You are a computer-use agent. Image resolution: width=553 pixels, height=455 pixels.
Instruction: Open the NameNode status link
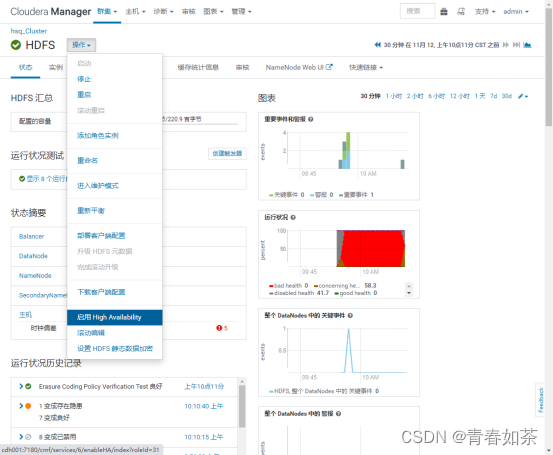click(35, 275)
